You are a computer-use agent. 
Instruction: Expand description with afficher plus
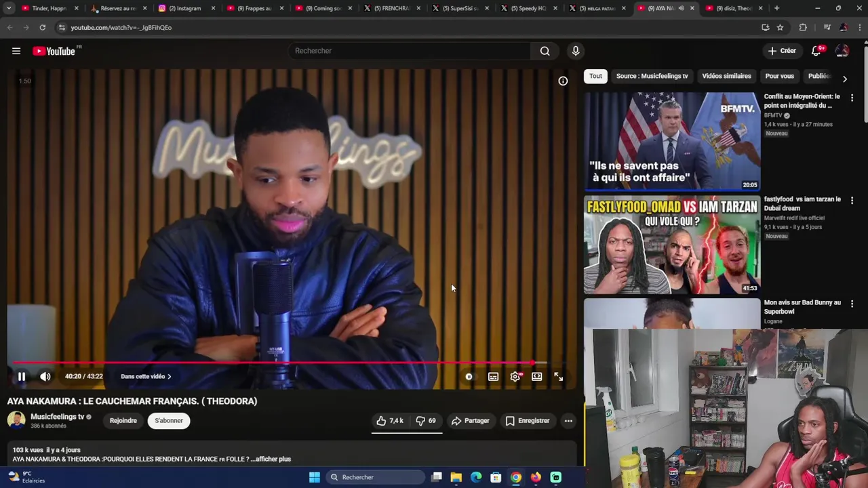pyautogui.click(x=273, y=459)
